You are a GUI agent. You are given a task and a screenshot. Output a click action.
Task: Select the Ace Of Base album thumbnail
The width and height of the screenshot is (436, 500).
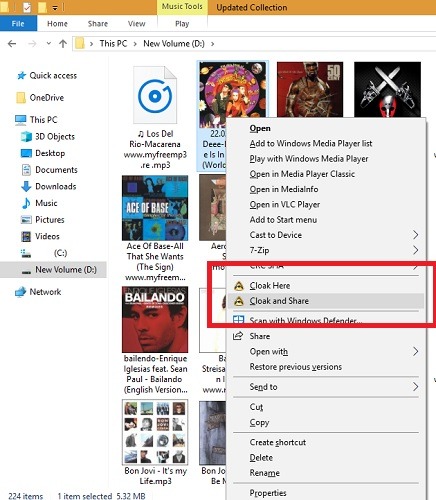(x=155, y=208)
